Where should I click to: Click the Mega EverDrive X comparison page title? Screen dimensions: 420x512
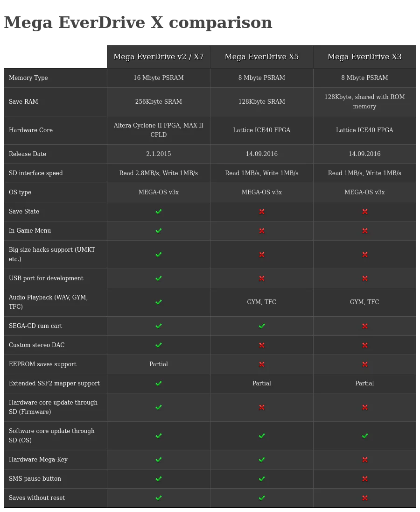[x=138, y=23]
